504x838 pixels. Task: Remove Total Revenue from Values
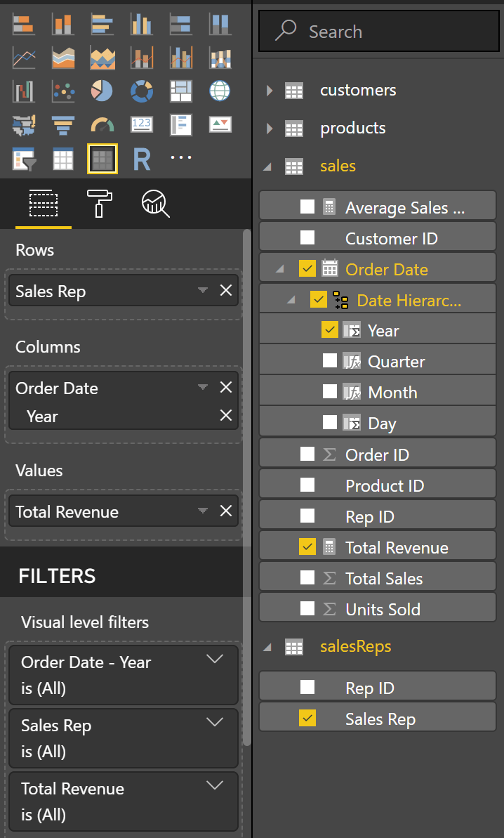click(x=225, y=511)
